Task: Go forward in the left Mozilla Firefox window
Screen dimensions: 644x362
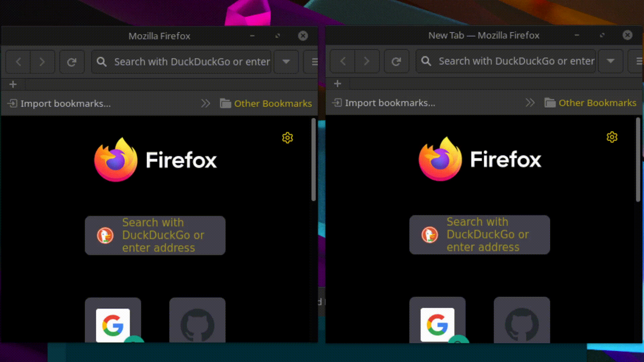Action: (x=42, y=62)
